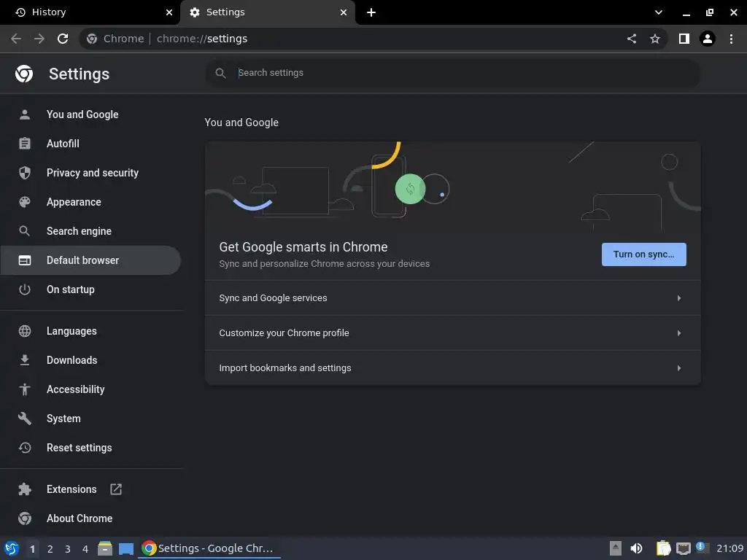The width and height of the screenshot is (747, 560).
Task: Bookmark this tab with the star icon
Action: (x=655, y=39)
